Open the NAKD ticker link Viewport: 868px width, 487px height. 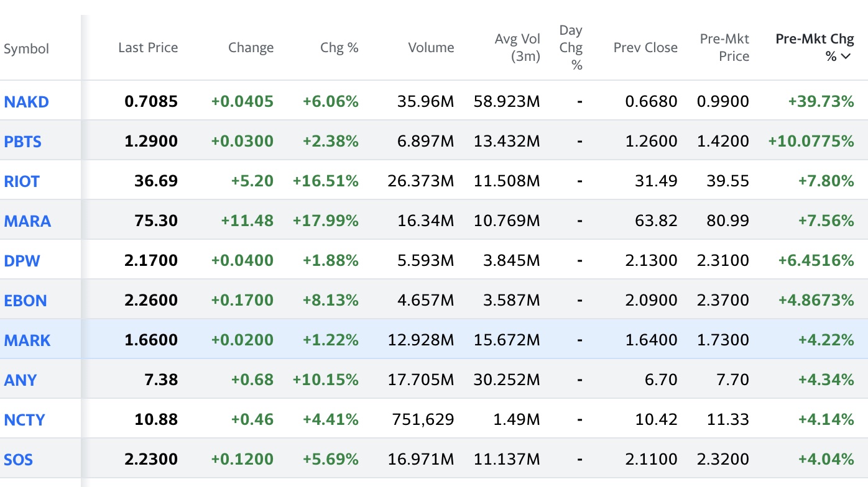coord(26,102)
